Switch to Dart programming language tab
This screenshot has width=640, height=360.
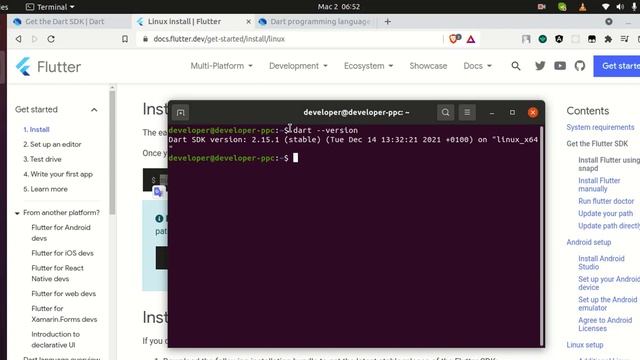pyautogui.click(x=316, y=22)
